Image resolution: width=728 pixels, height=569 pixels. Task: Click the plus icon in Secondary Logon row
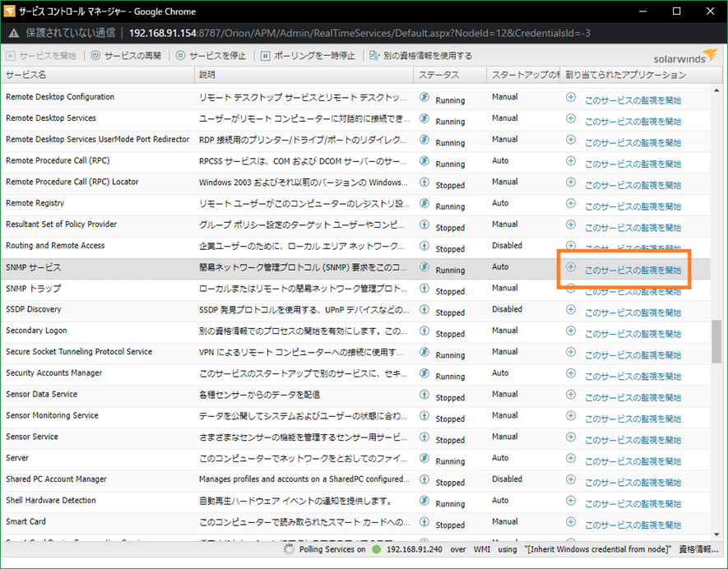click(571, 331)
